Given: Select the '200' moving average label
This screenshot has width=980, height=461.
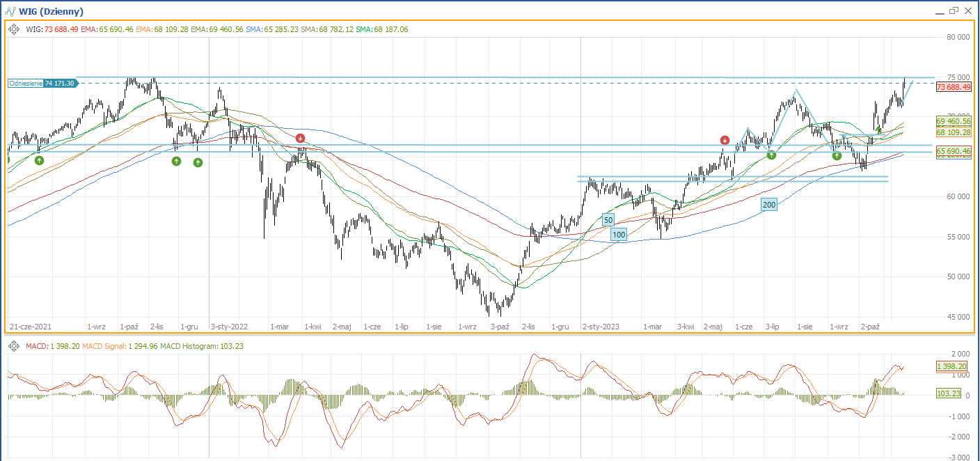Looking at the screenshot, I should (x=768, y=205).
